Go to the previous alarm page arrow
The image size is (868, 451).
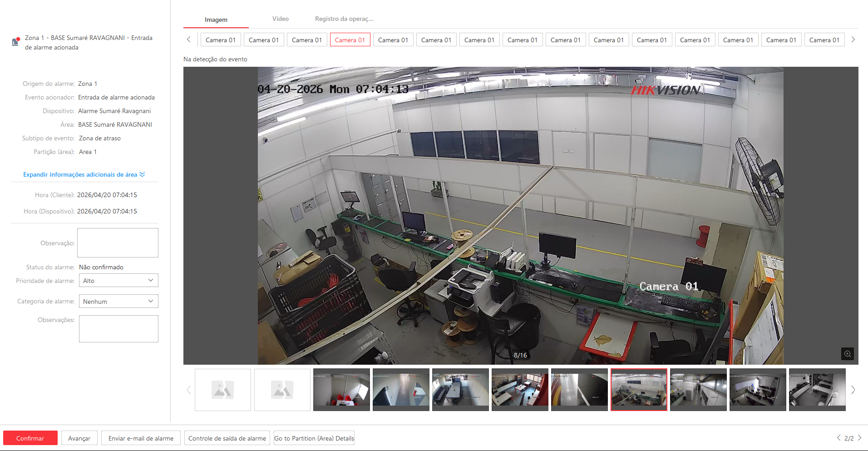(x=838, y=438)
